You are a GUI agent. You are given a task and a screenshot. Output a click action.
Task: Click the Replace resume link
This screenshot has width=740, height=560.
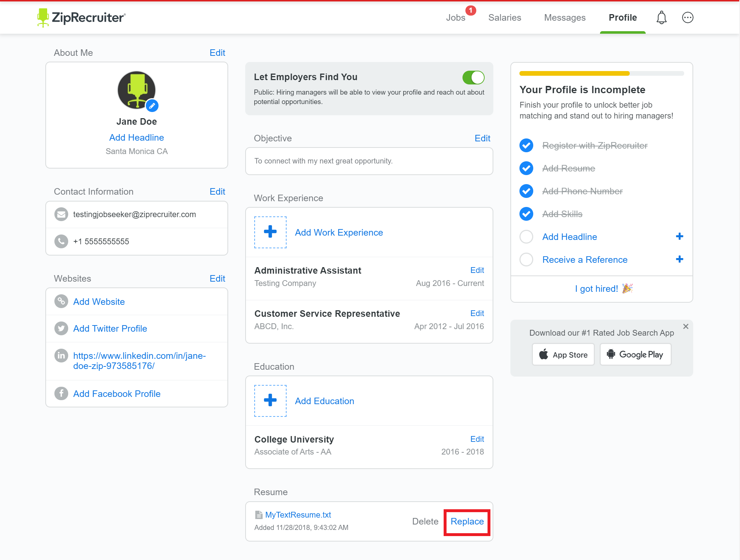point(467,522)
